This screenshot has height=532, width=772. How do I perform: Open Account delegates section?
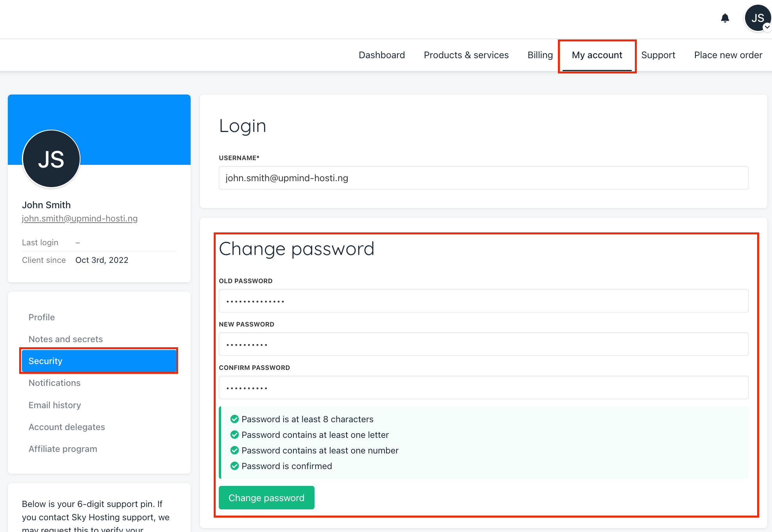(67, 427)
